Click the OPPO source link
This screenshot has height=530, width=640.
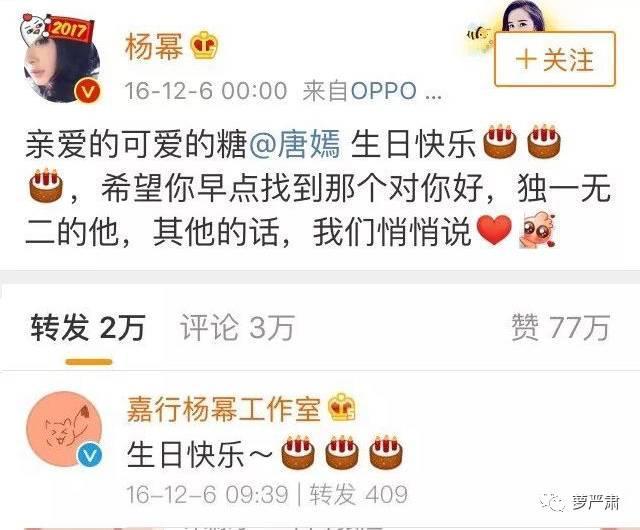(x=384, y=91)
